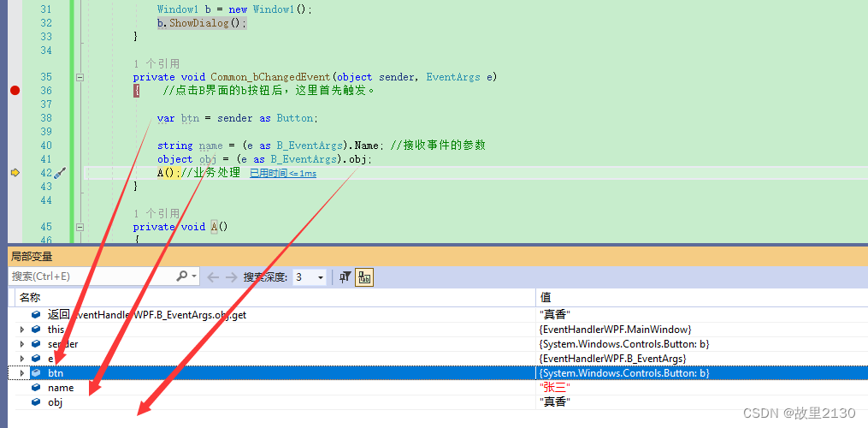Click 'Common_bChangedEvent' method name on line 35
The width and height of the screenshot is (868, 428).
tap(270, 77)
